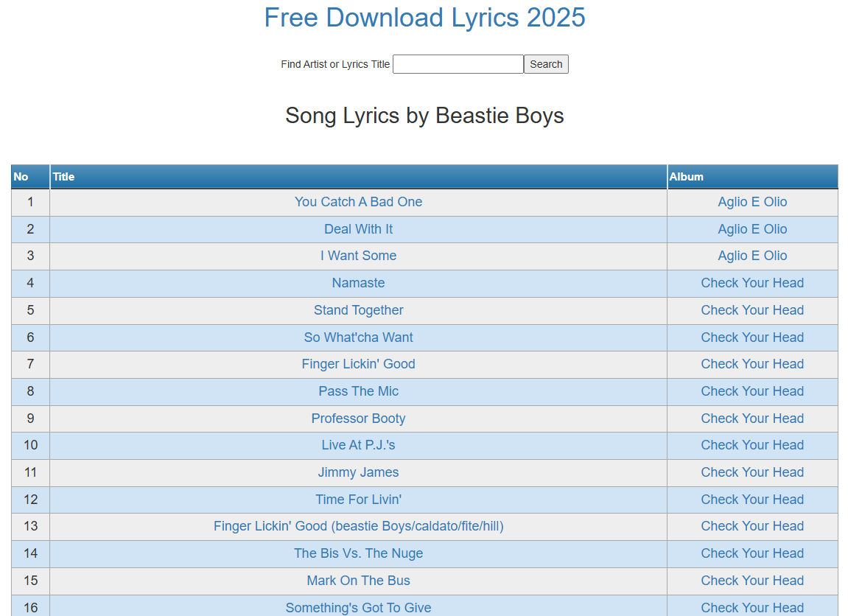Open lyrics for 'So What'cha Want'
848x616 pixels.
358,337
